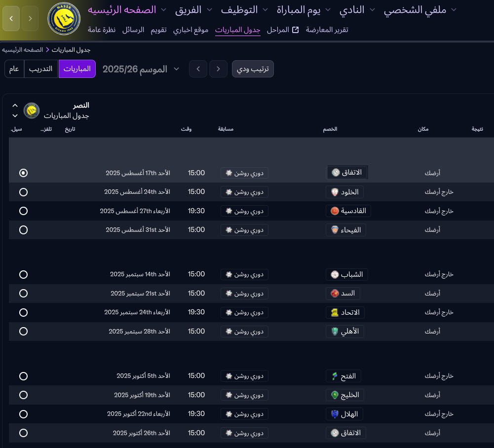Open the المراحل external link
Image resolution: width=494 pixels, height=448 pixels.
pyautogui.click(x=283, y=30)
